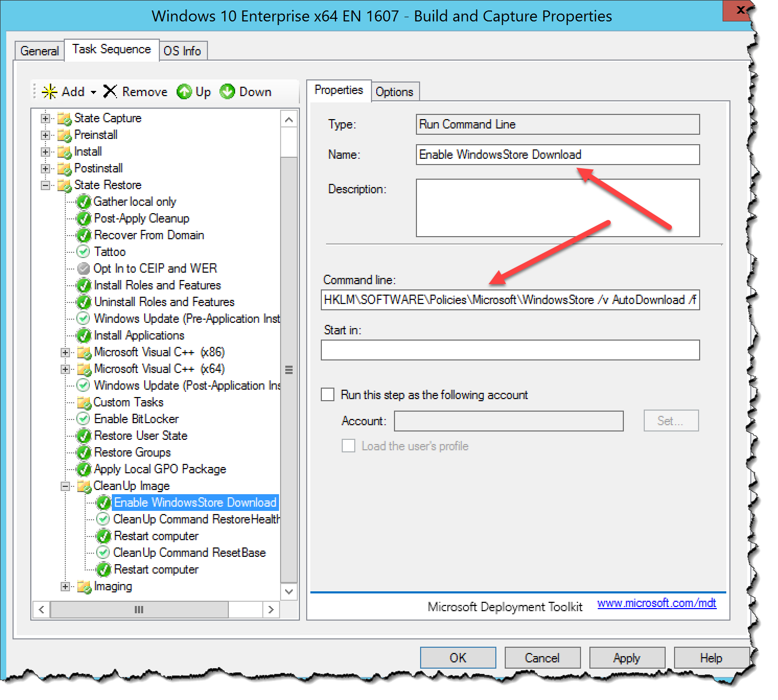
Task: Expand the Preinstall tree node
Action: tap(45, 135)
